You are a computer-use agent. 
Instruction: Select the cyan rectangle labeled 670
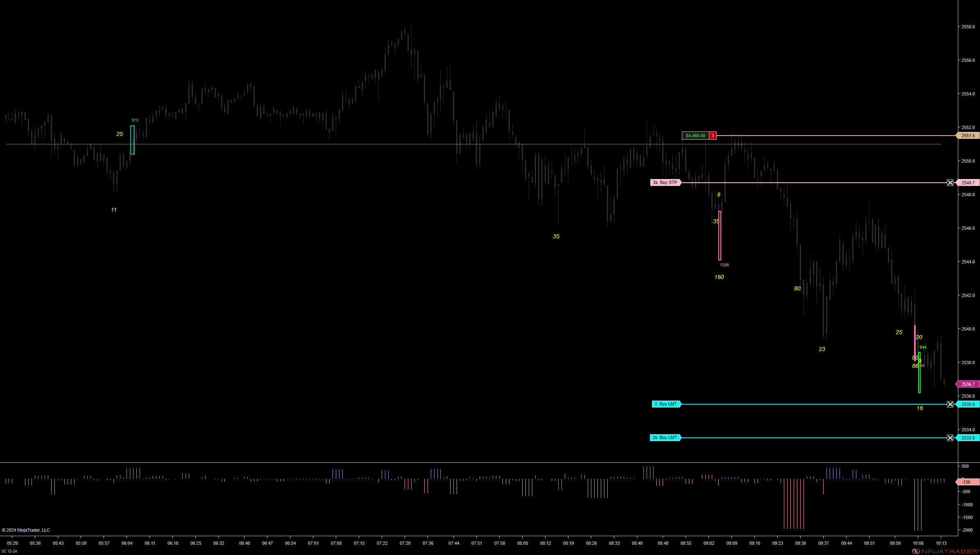pos(132,140)
